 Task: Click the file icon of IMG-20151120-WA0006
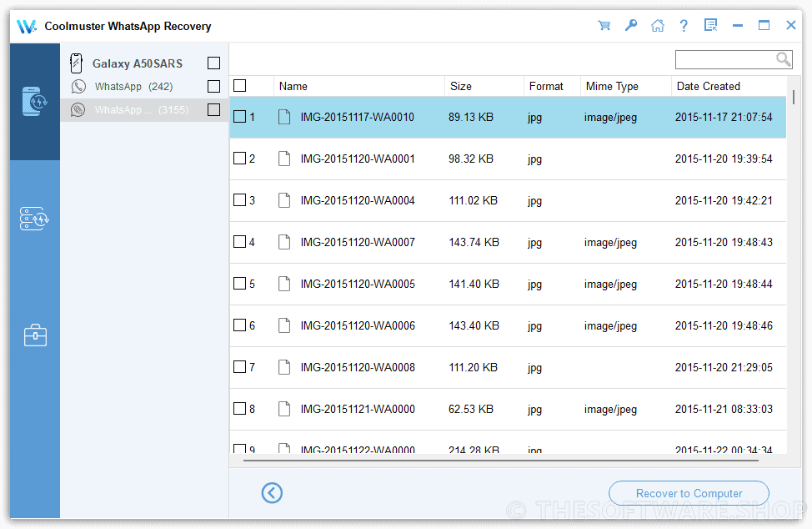click(x=284, y=325)
